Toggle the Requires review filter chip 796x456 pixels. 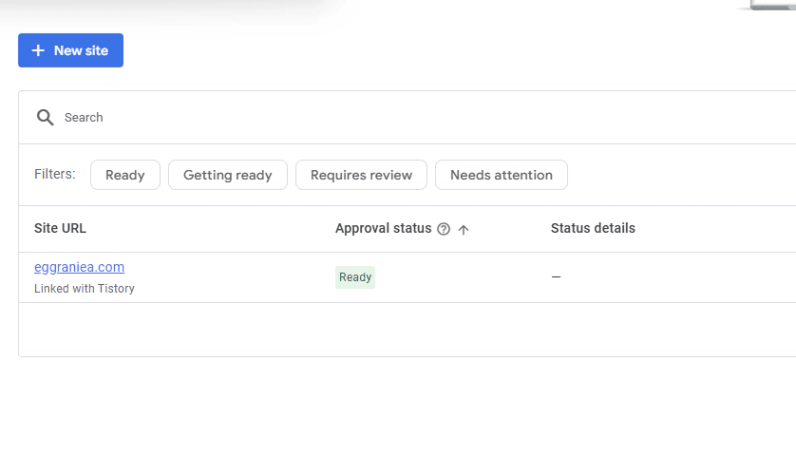pyautogui.click(x=361, y=175)
